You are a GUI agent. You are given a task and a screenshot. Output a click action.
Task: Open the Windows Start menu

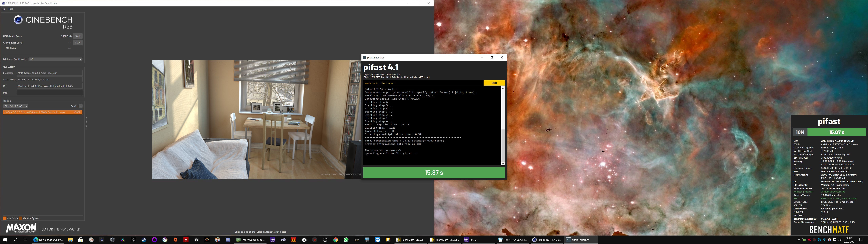click(5, 240)
